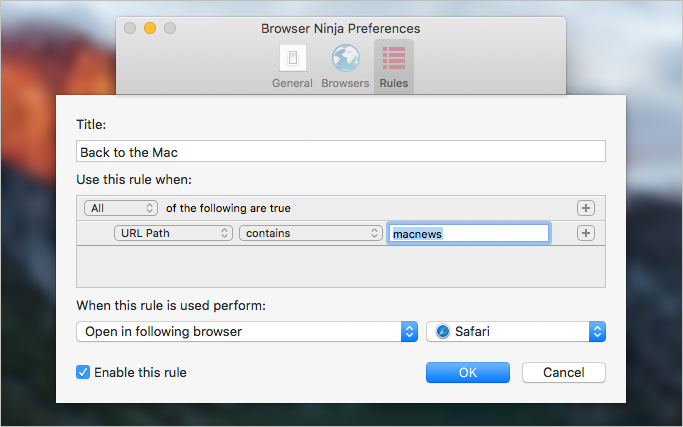Click the blue arrows on the action popup

coord(409,332)
